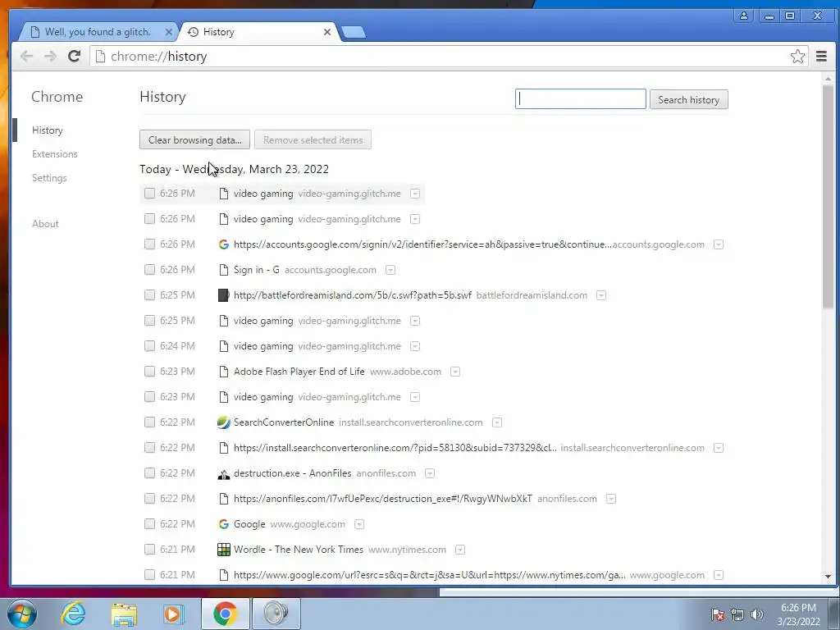Click the vertical scrollbar thumb
Viewport: 840px width, 630px height.
point(829,197)
